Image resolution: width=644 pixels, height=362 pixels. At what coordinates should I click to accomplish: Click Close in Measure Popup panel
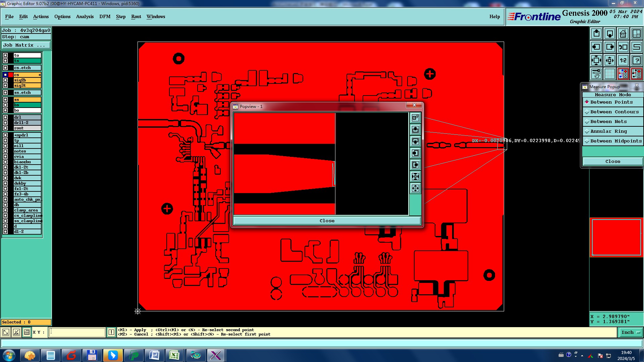pos(612,162)
